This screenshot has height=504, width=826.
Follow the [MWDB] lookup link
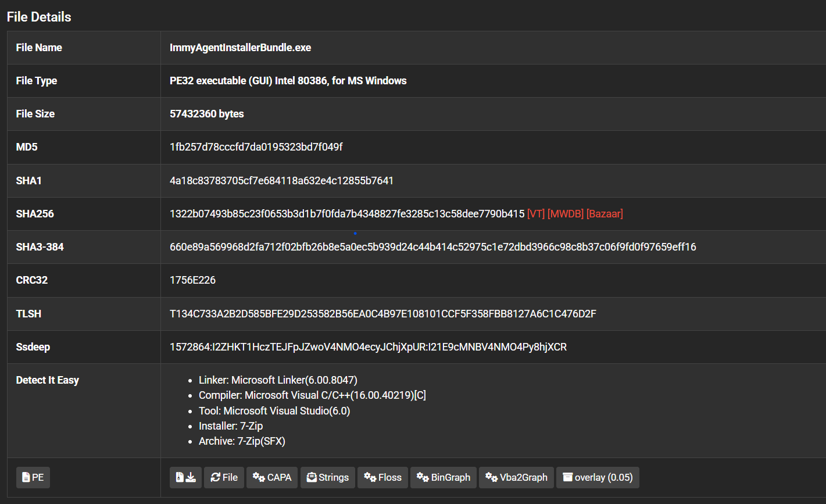pos(565,214)
